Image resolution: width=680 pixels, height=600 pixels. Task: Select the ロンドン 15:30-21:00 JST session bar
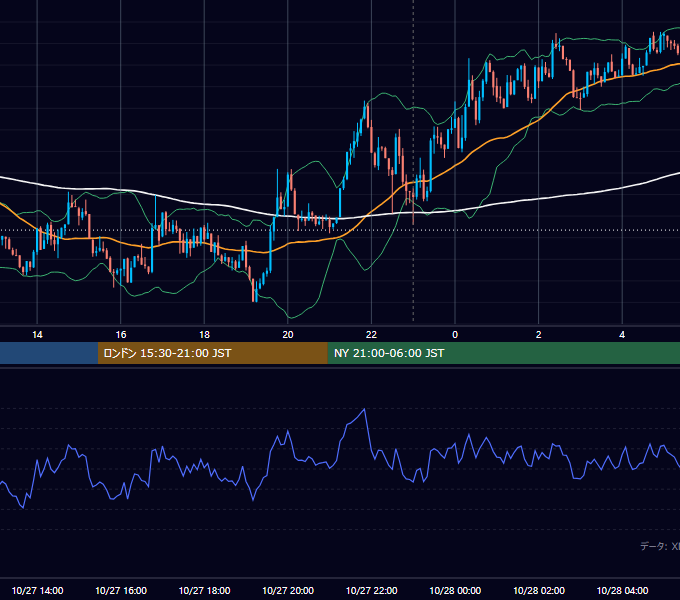[x=212, y=353]
